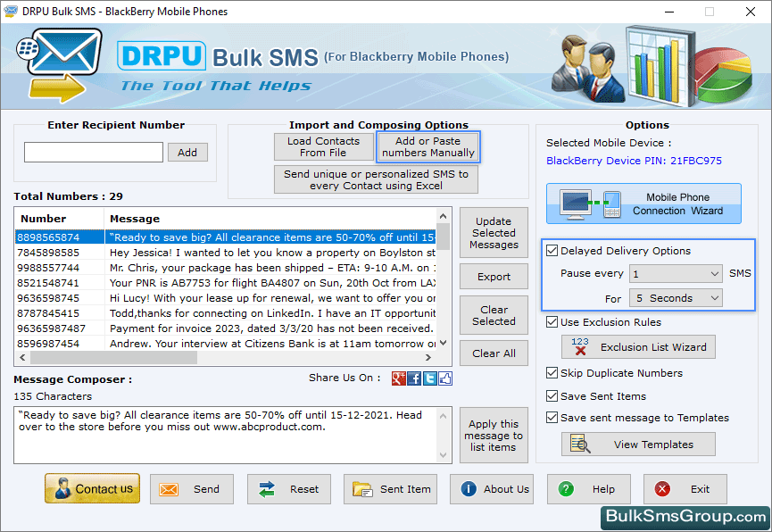Click the Facebook share icon
772x532 pixels.
pyautogui.click(x=414, y=378)
